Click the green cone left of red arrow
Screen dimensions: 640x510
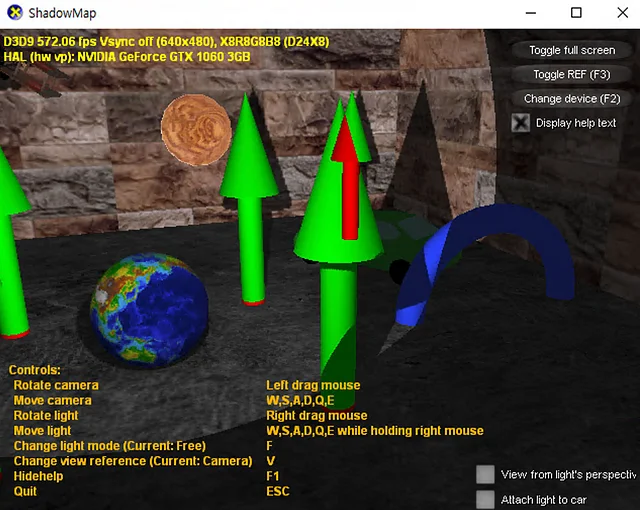(x=248, y=190)
